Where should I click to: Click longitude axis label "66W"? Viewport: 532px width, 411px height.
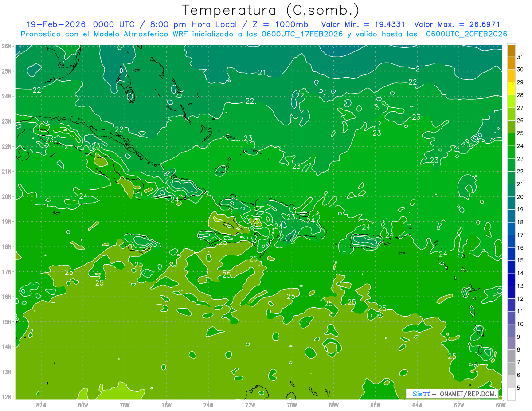point(376,405)
